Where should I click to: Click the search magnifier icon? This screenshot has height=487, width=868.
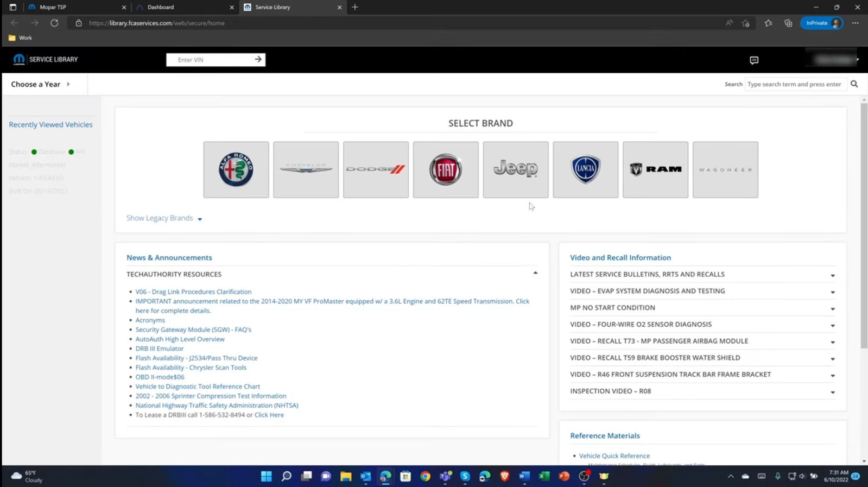(x=854, y=84)
